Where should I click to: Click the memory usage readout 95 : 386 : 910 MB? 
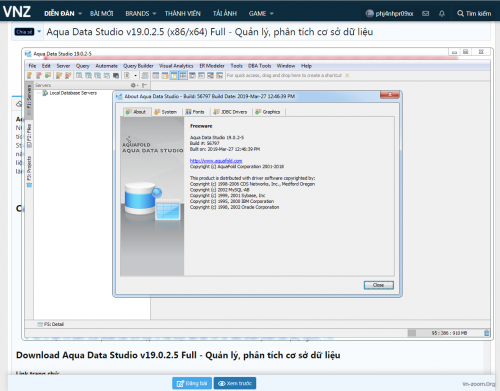(449, 333)
